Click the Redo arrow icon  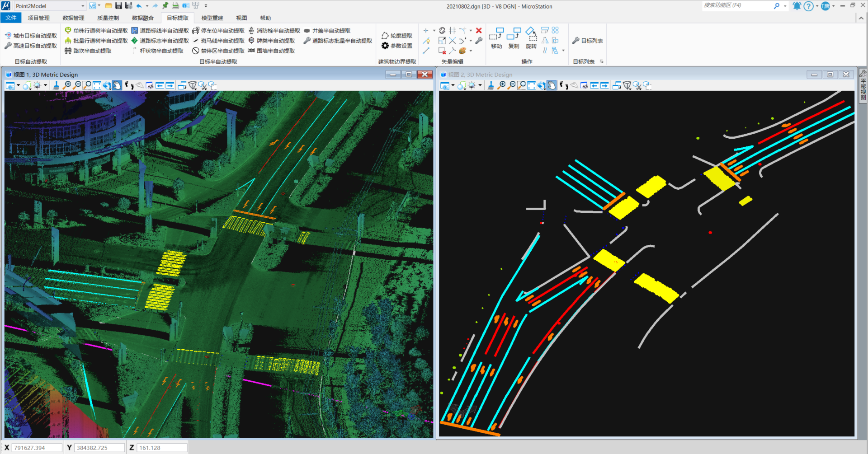tap(155, 6)
